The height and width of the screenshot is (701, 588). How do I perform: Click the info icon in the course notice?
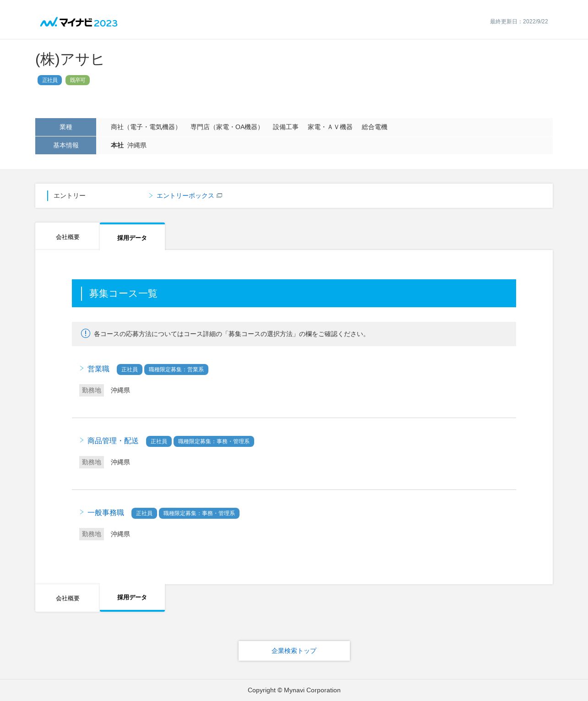pyautogui.click(x=86, y=333)
